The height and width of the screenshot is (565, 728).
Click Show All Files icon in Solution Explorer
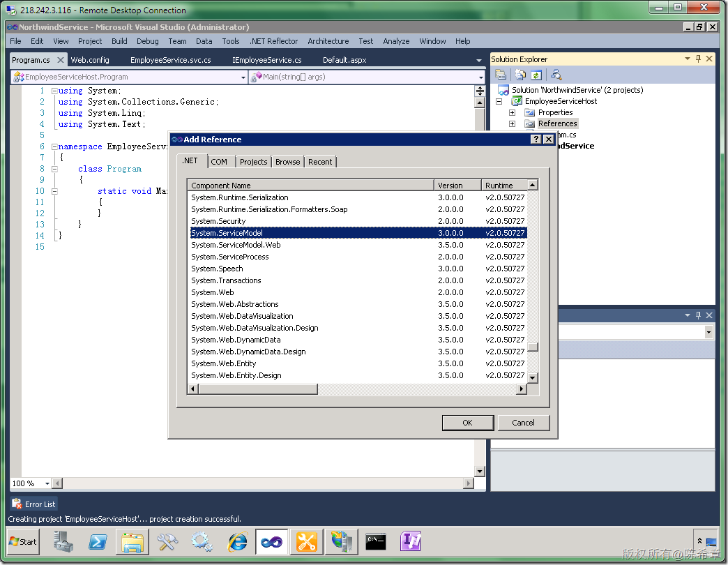(520, 75)
